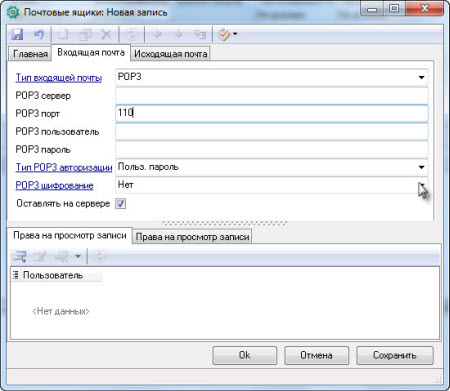Switch to the Главная tab
This screenshot has width=450, height=391.
tap(30, 54)
